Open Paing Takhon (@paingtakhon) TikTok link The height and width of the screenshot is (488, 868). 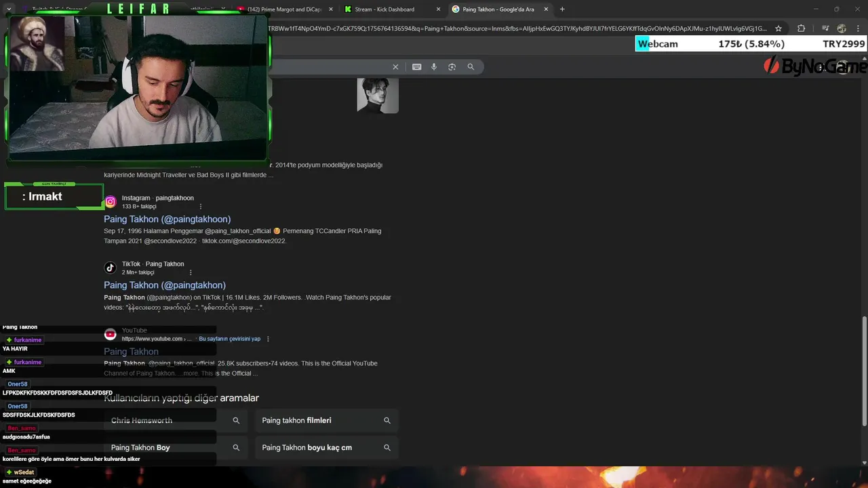click(165, 285)
